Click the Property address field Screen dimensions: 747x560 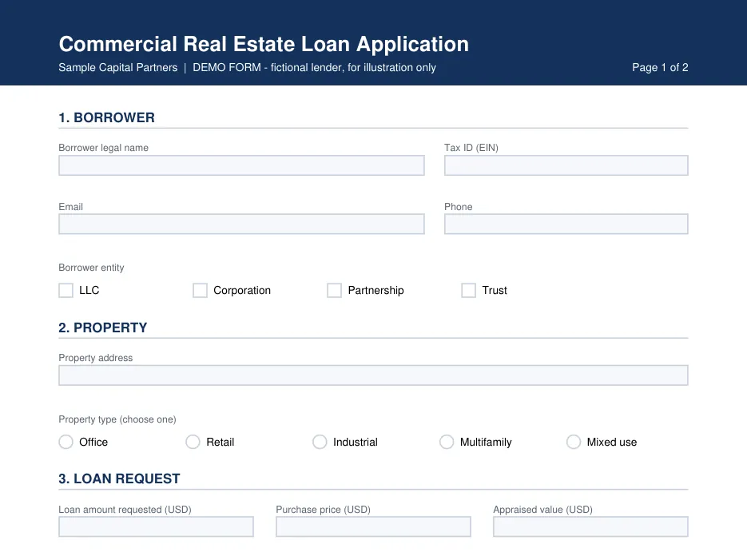click(373, 375)
